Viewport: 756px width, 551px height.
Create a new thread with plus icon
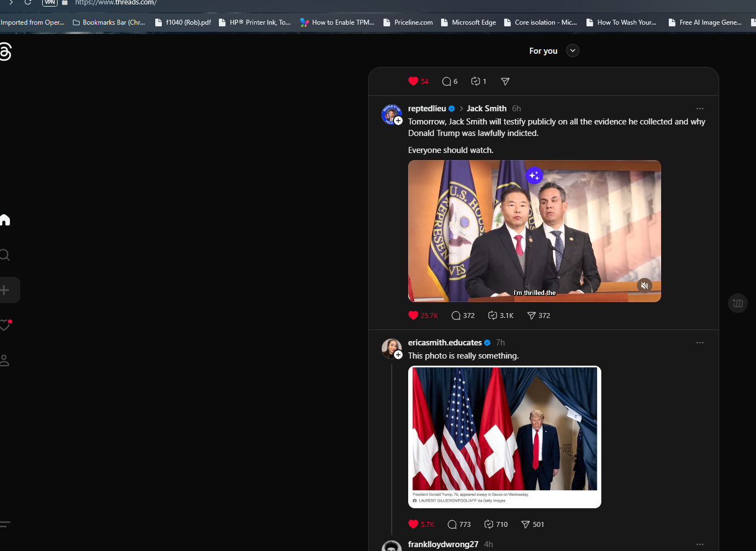coord(5,290)
